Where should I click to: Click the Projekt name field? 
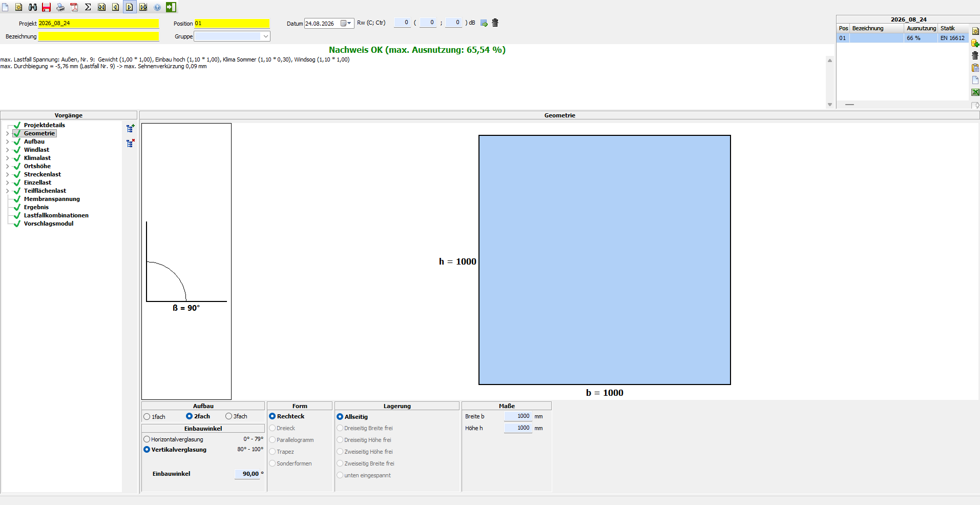(98, 24)
